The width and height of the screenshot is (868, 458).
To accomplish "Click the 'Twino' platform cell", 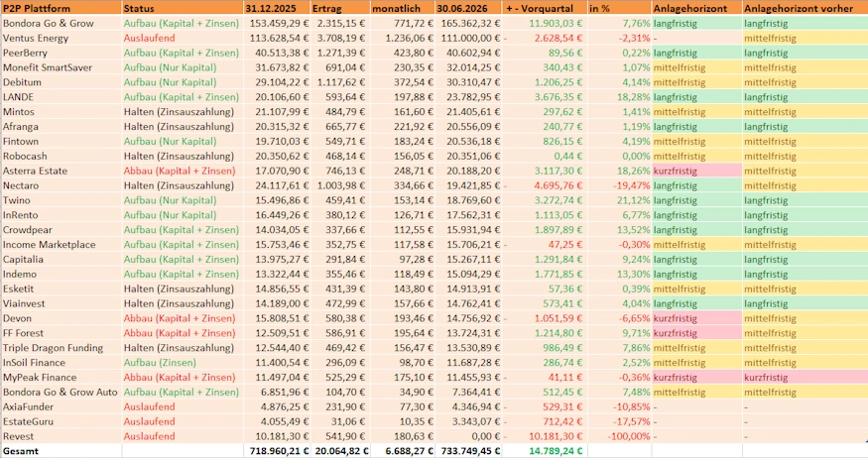I will coord(61,200).
